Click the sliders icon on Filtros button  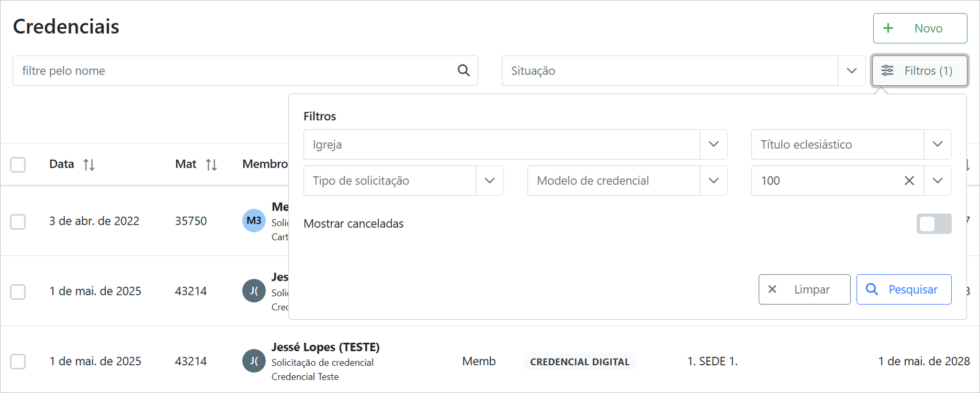(x=887, y=71)
